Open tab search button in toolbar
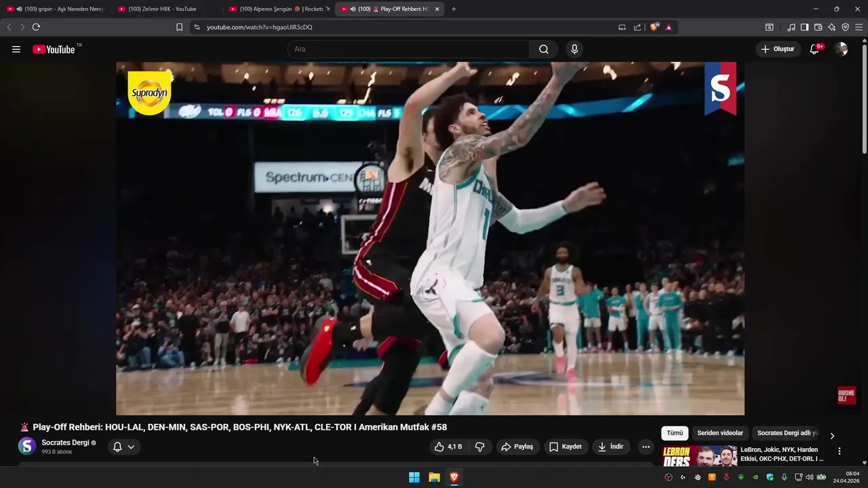Viewport: 868px width, 488px height. click(x=769, y=27)
